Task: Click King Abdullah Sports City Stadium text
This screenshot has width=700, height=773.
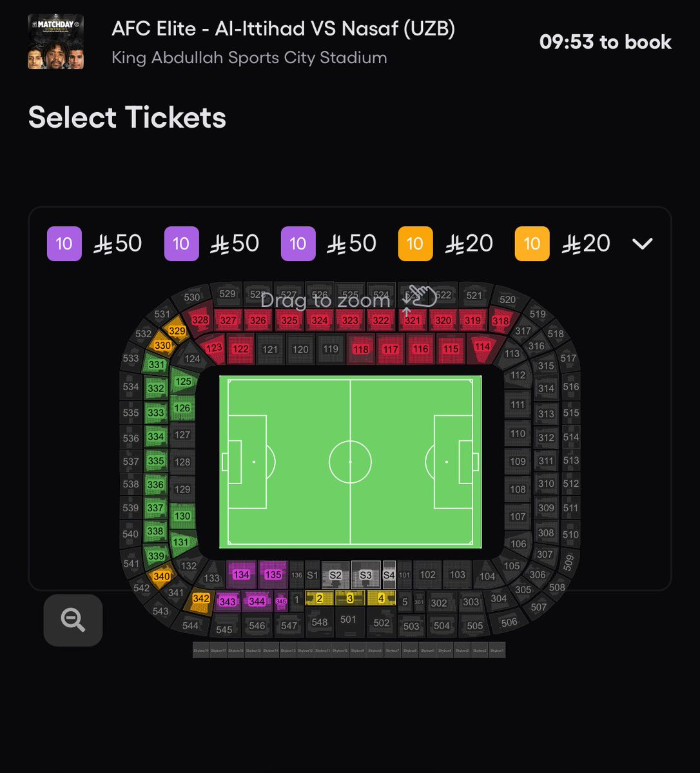Action: [x=249, y=58]
